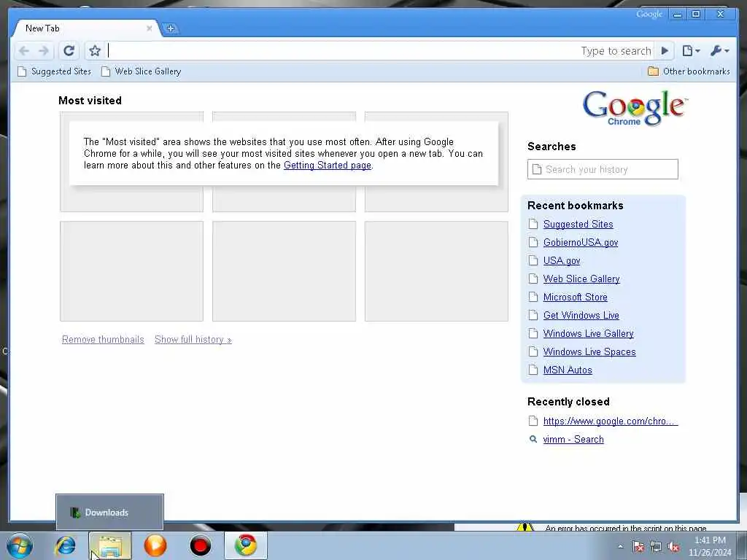
Task: Switch to Chrome in the taskbar
Action: pyautogui.click(x=246, y=545)
